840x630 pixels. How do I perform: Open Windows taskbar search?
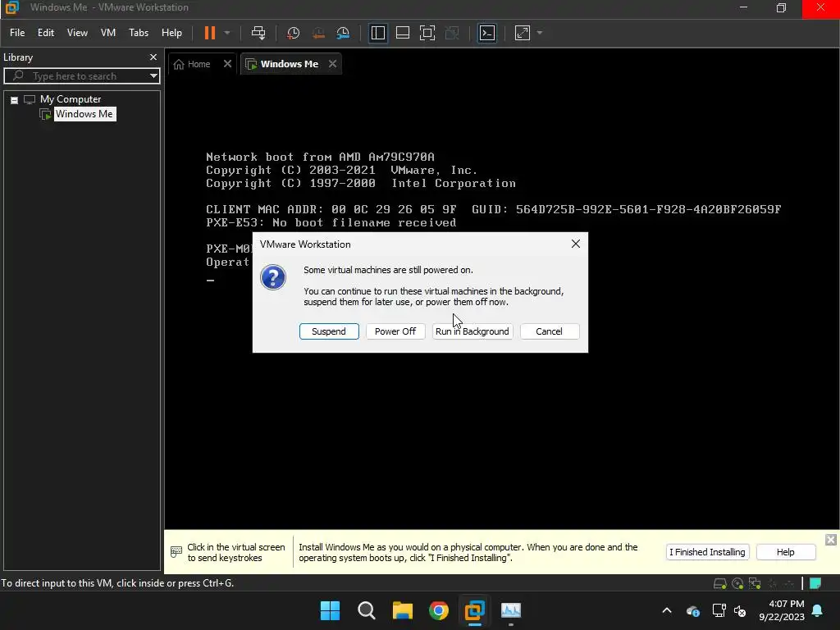pos(367,610)
